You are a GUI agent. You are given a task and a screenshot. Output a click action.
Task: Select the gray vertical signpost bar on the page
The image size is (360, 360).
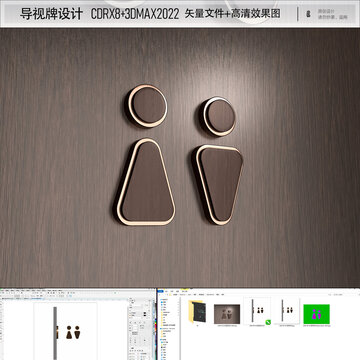[55, 333]
